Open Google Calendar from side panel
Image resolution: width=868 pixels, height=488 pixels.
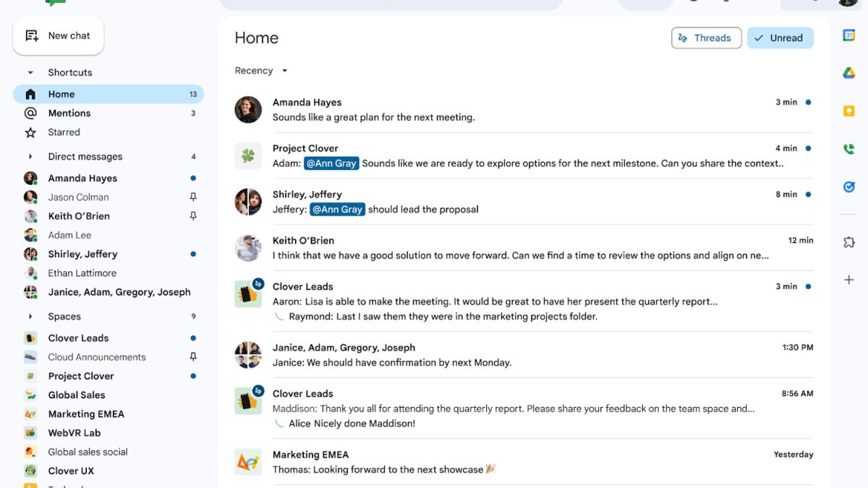[849, 35]
